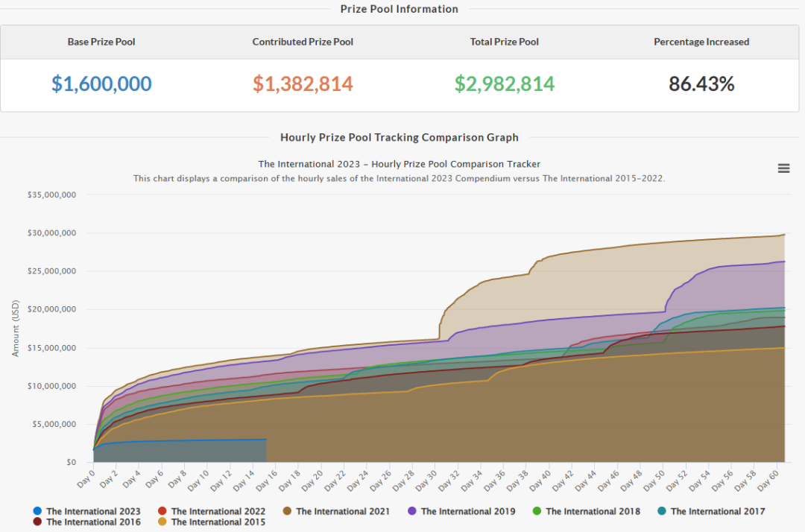This screenshot has height=532, width=805.
Task: Select the $2,982,814 total prize pool value
Action: (x=504, y=83)
